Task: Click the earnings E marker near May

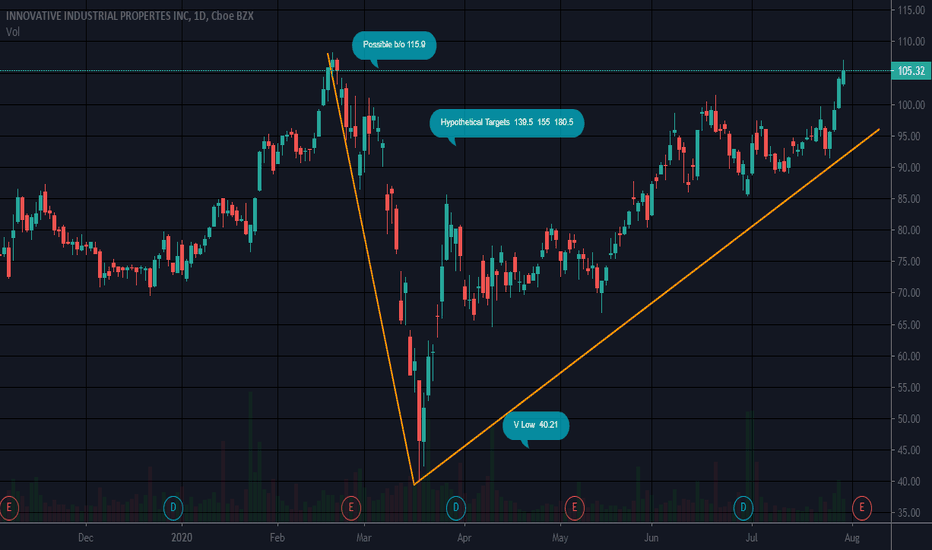Action: pos(574,508)
